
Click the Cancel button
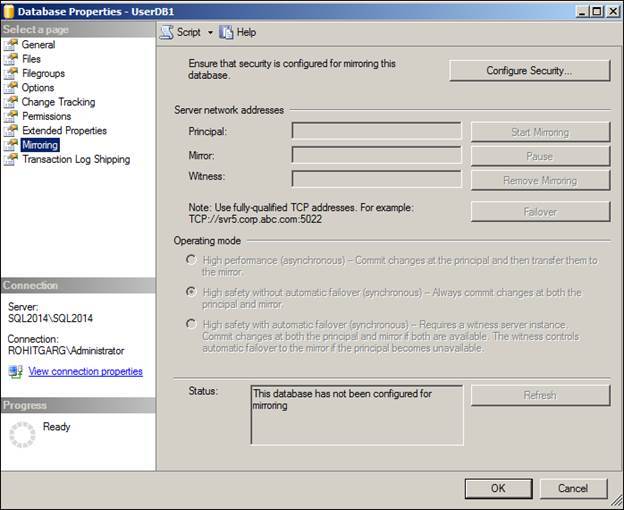pos(573,489)
